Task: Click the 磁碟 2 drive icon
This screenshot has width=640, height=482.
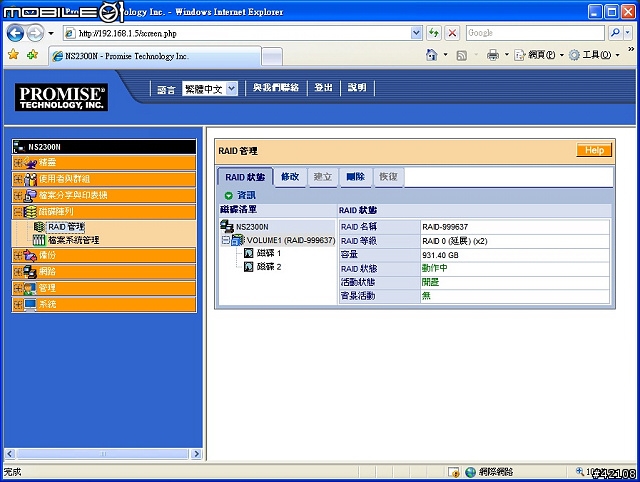Action: (249, 267)
